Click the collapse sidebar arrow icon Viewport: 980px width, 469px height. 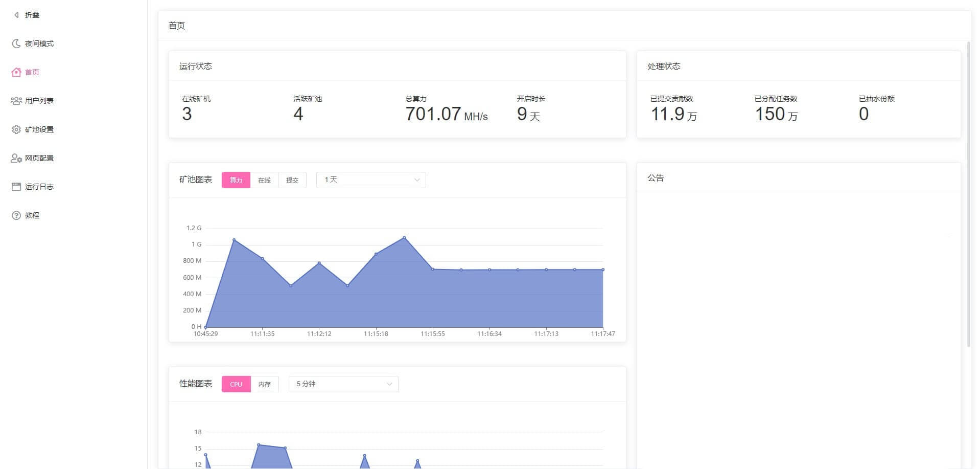click(16, 15)
